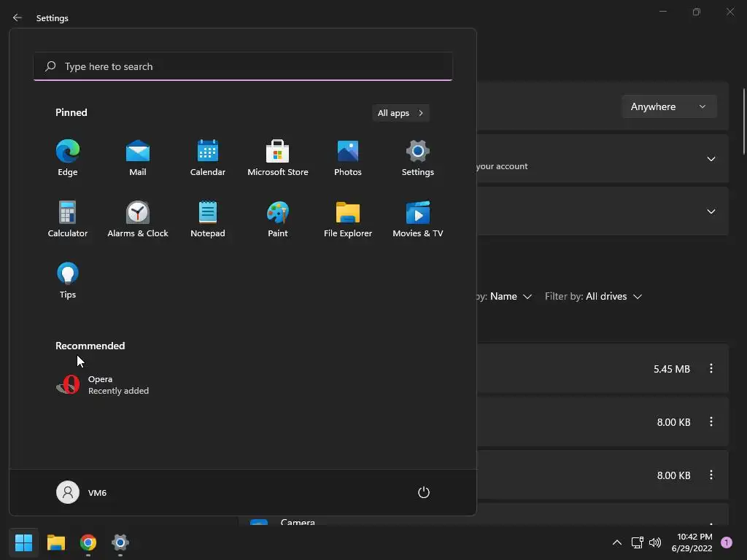Open notification center badge

point(727,542)
